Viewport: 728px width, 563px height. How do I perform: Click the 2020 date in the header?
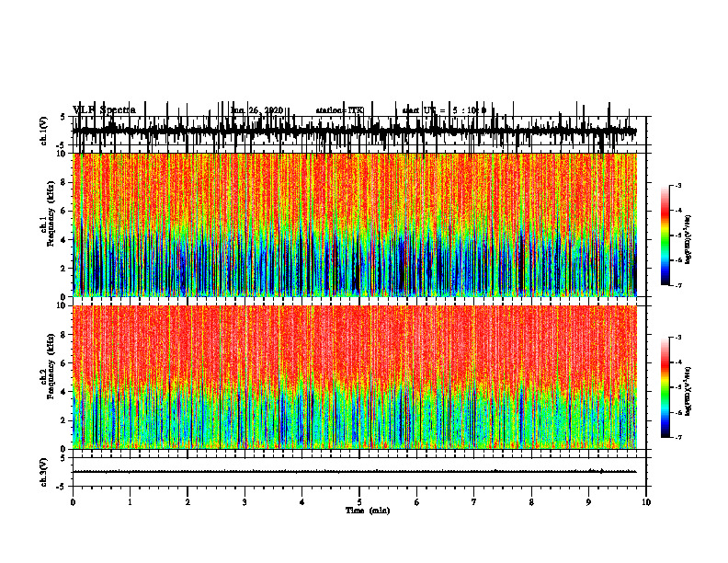(274, 110)
